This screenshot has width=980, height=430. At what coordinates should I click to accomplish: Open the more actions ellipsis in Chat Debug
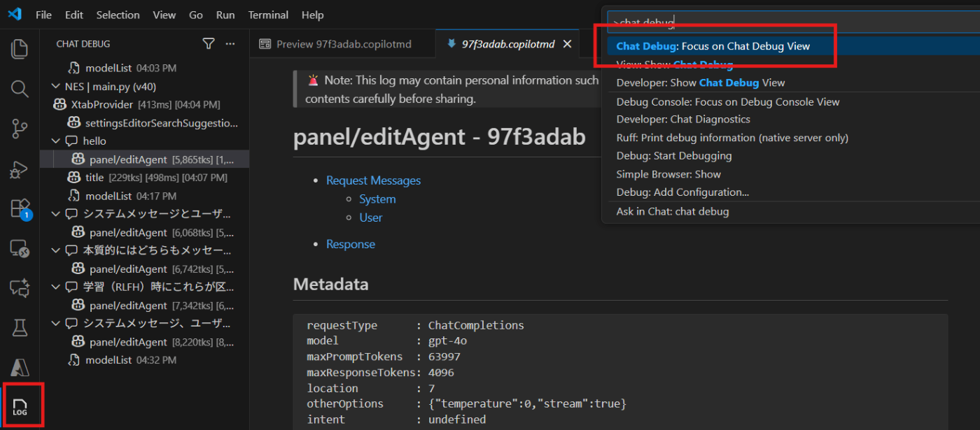[x=230, y=43]
